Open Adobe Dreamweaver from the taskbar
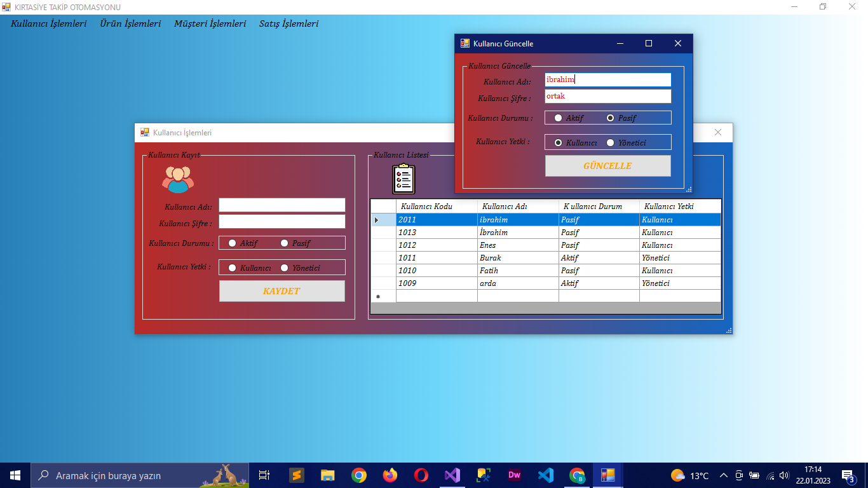The height and width of the screenshot is (488, 868). (x=515, y=475)
